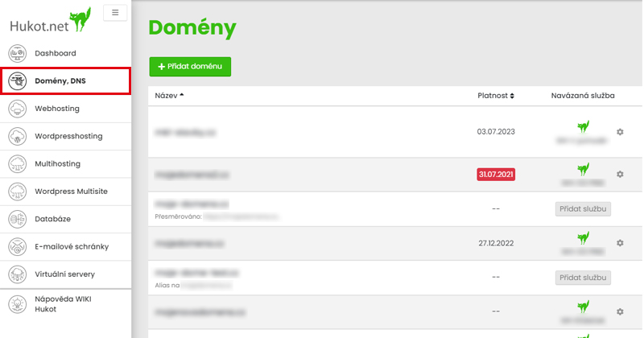644x338 pixels.
Task: Click the red 31.07.2021 expiry badge
Action: [x=496, y=174]
